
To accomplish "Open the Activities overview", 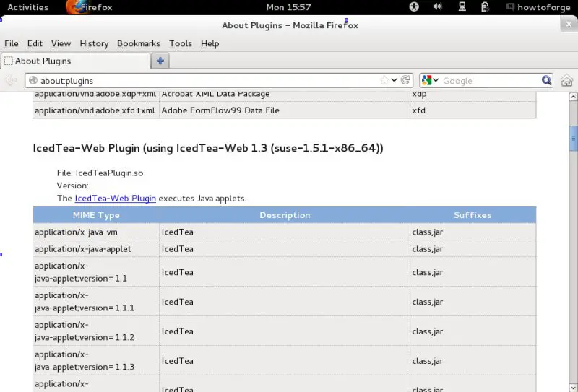I will (x=28, y=7).
